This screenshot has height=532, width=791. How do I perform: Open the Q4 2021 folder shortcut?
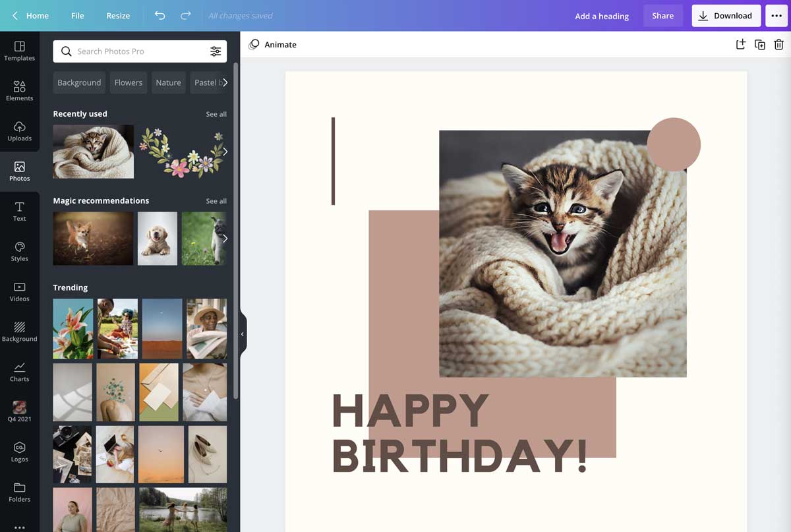pos(19,412)
